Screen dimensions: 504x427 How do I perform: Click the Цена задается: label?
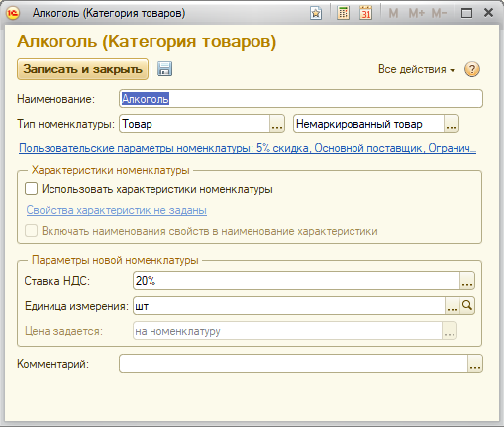click(x=63, y=331)
